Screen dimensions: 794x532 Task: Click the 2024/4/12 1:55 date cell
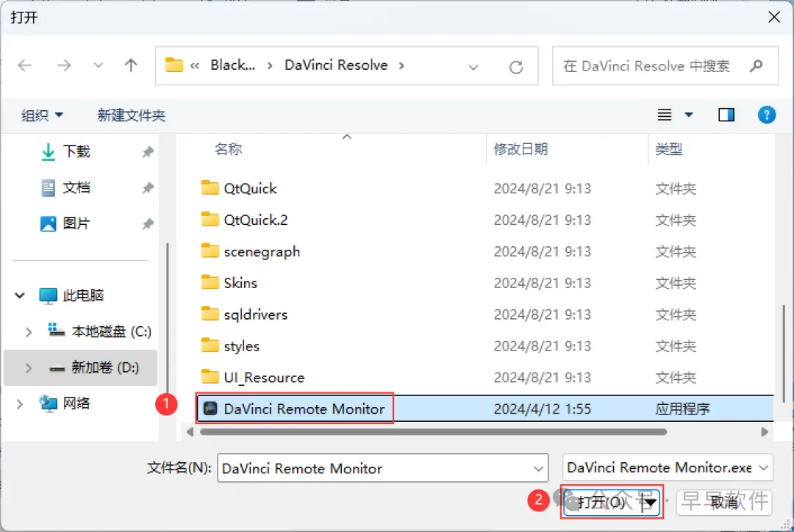tap(543, 409)
